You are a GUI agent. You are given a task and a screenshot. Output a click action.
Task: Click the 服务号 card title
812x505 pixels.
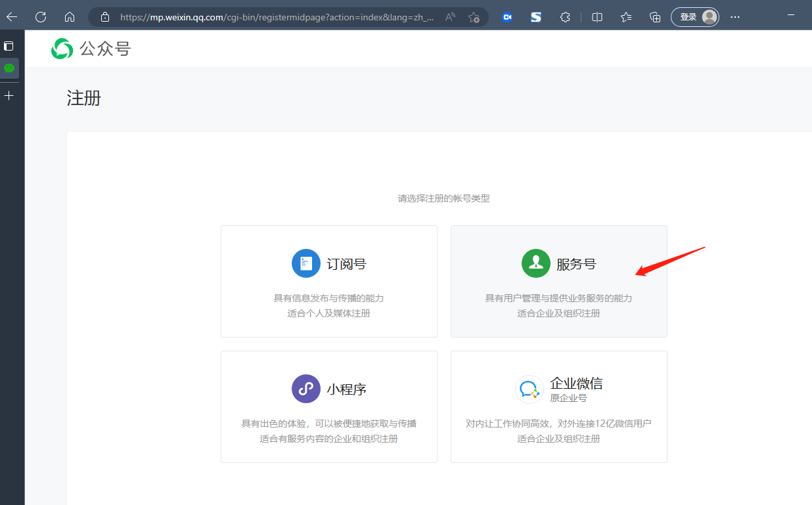pyautogui.click(x=576, y=264)
